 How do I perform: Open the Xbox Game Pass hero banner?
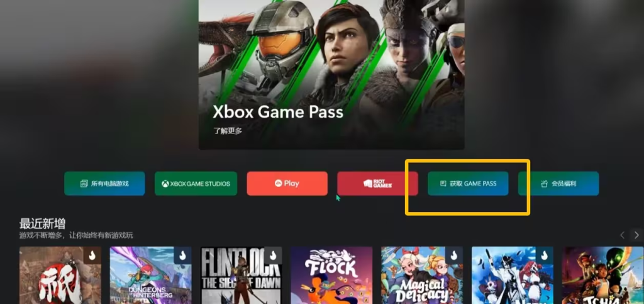point(331,74)
